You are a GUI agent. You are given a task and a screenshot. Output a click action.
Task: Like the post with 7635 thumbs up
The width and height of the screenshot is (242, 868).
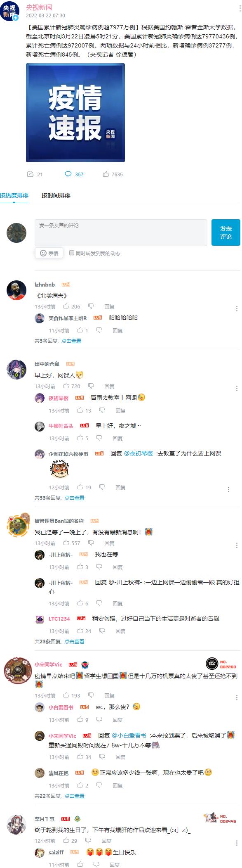tap(106, 174)
